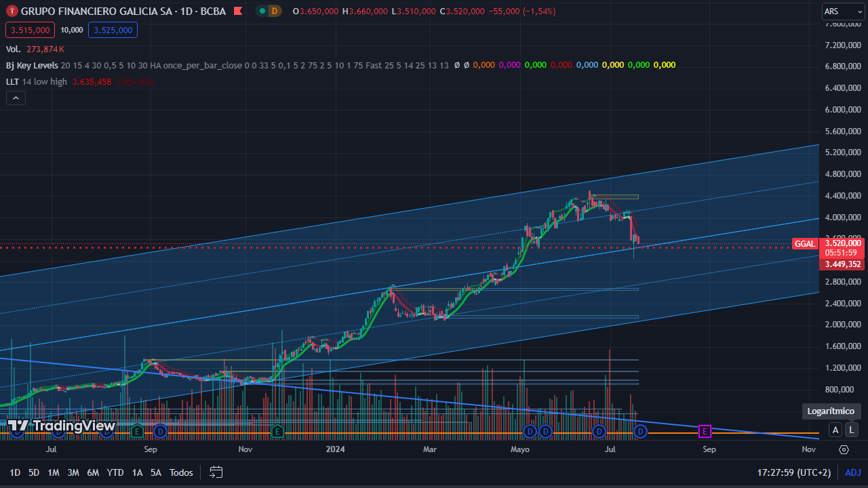Click the change value −55,000 (−1,54%)
This screenshot has width=868, height=488.
click(522, 12)
